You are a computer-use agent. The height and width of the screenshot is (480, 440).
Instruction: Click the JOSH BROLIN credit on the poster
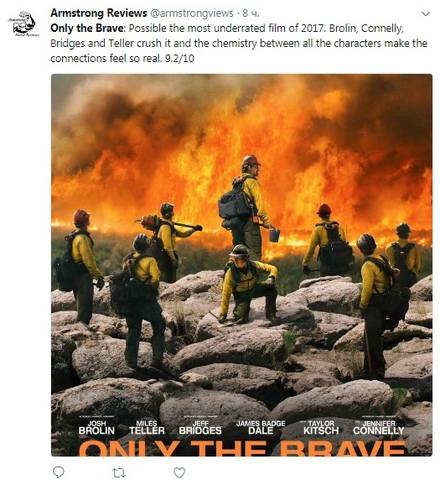click(96, 428)
